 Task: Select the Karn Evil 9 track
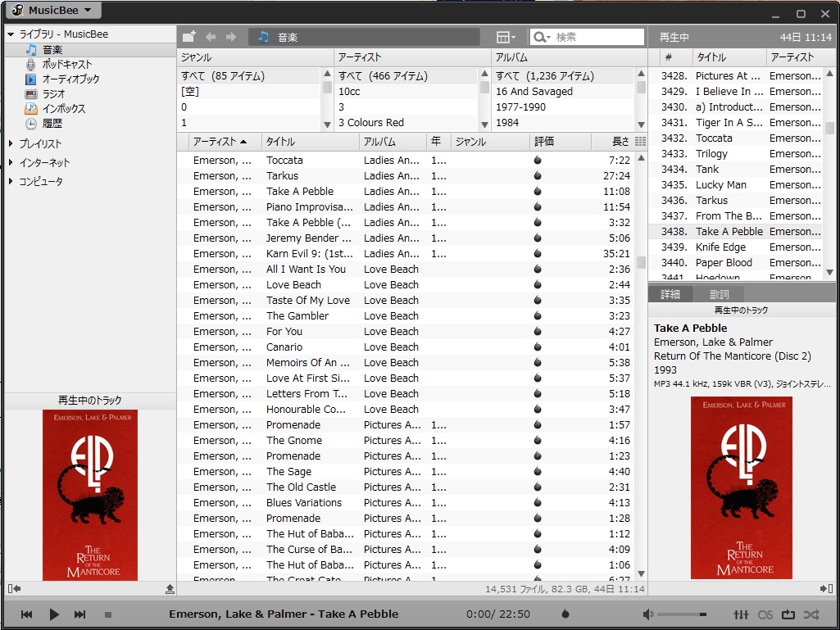click(405, 253)
